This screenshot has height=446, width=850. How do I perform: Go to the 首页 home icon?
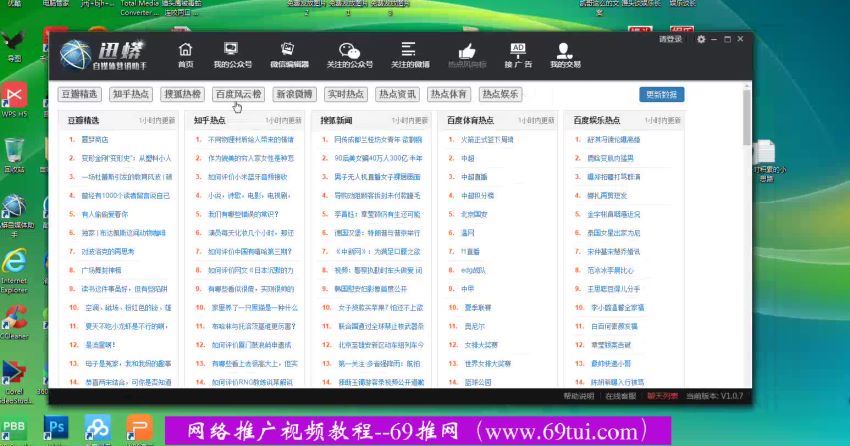tap(185, 55)
